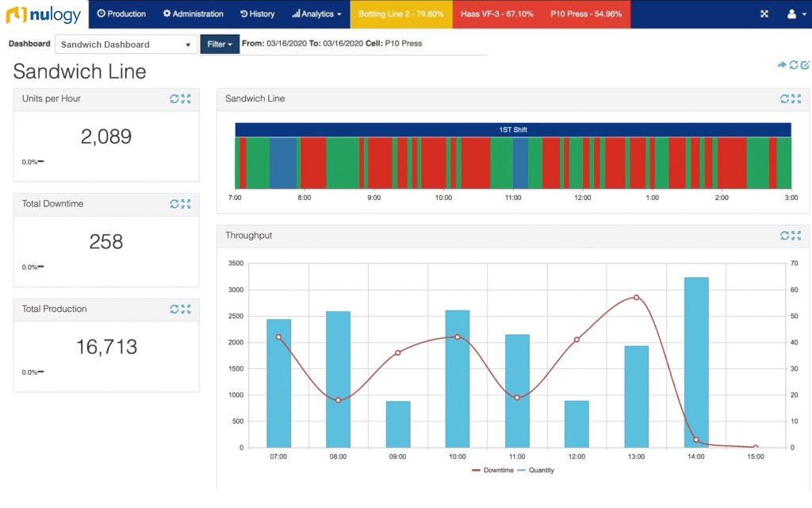
Task: Click the 14:00 quantity bar
Action: pos(696,362)
